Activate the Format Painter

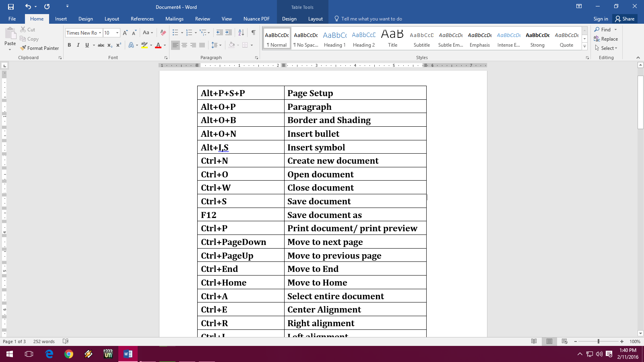39,48
